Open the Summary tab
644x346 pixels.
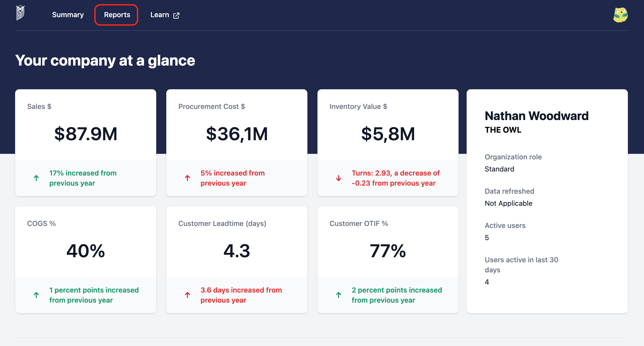[68, 15]
